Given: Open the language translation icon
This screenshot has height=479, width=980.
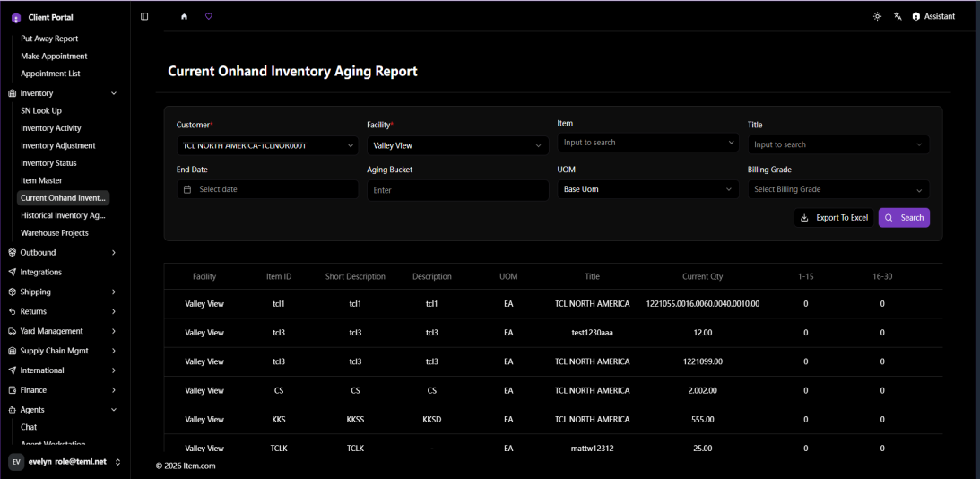Looking at the screenshot, I should pos(898,16).
